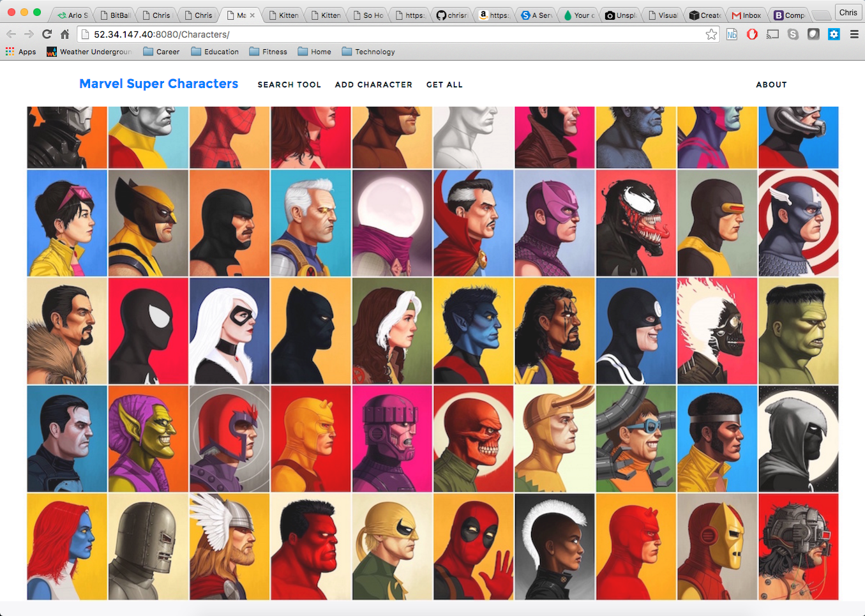Screen dimensions: 865x616
Task: Open the Technology bookmarks folder
Action: [x=368, y=52]
